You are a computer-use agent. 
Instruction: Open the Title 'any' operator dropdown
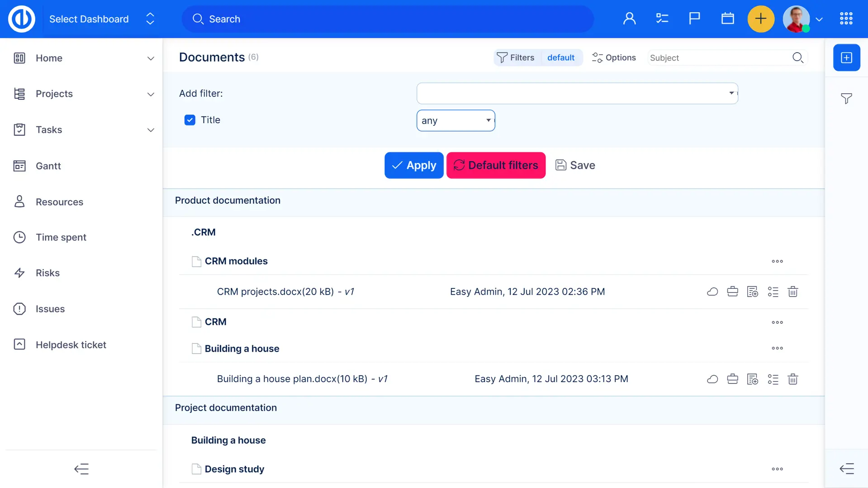point(455,120)
